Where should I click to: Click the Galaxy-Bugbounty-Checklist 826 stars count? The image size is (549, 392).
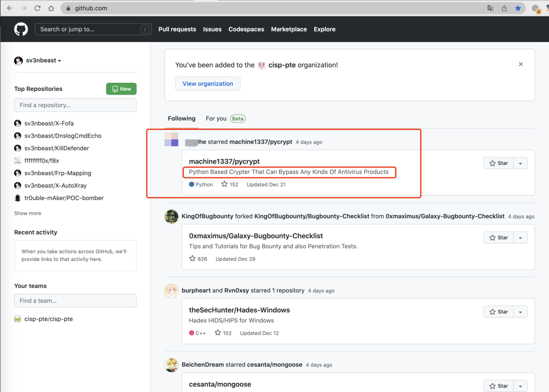(198, 259)
